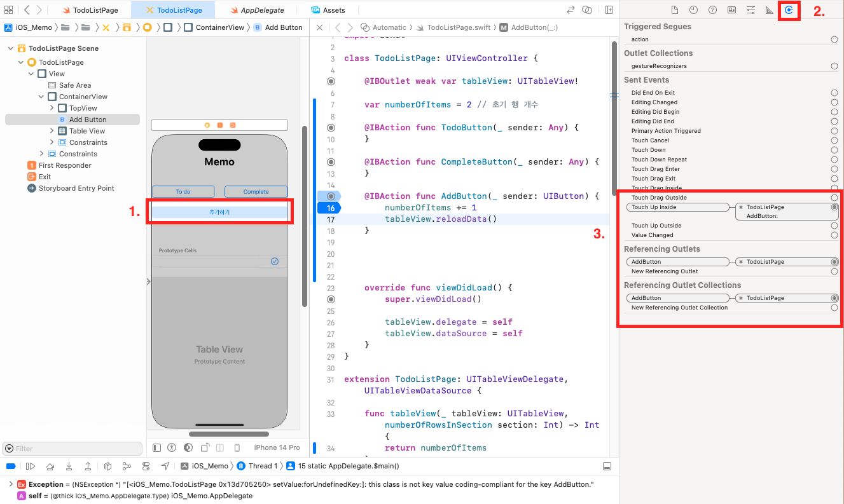Click the Step Over debug icon
The image size is (844, 504).
(49, 466)
